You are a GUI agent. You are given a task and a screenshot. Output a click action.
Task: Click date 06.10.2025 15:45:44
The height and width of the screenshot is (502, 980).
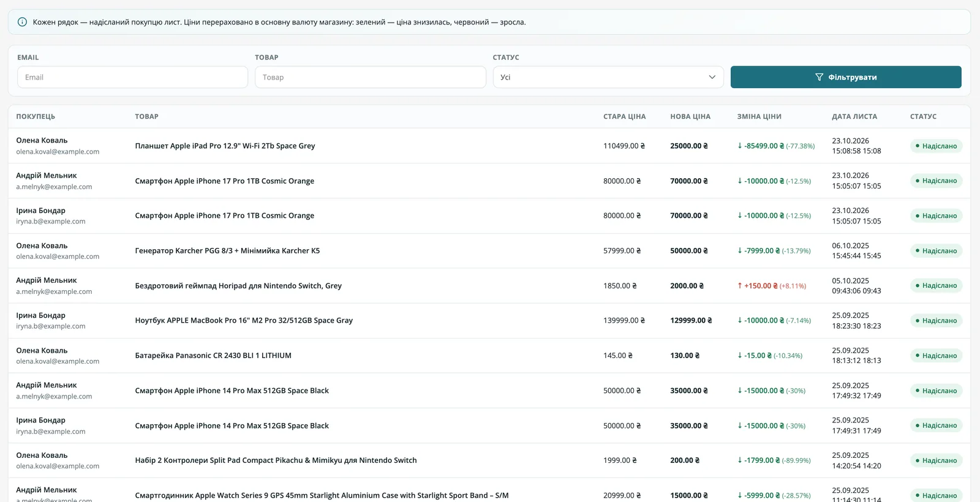[x=856, y=250]
